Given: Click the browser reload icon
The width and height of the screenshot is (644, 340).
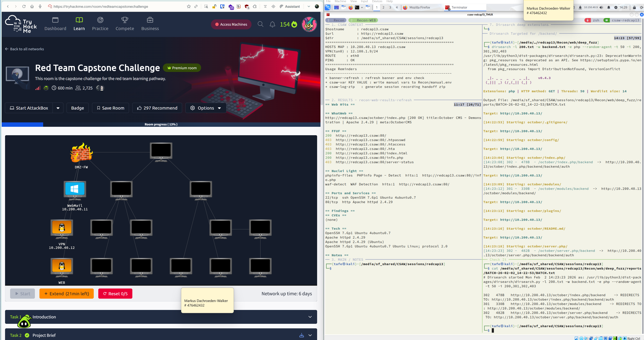Looking at the screenshot, I should (x=24, y=7).
